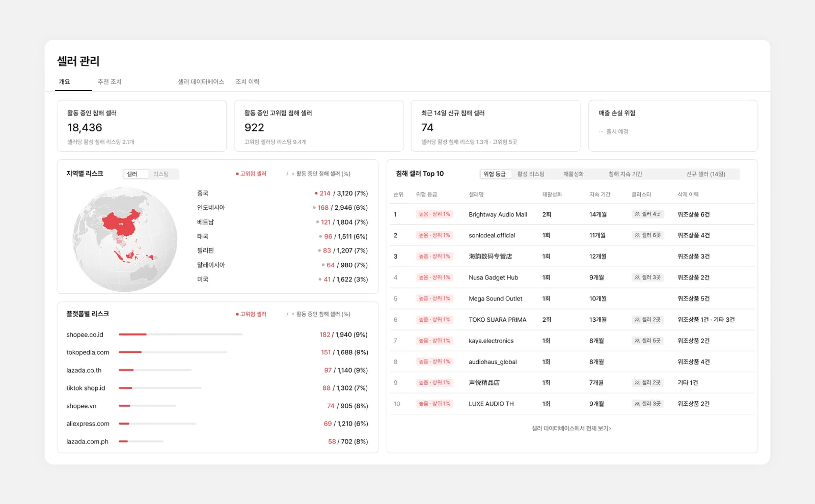Open 셀러 데이터베이스에서 전체 보기 link
The image size is (815, 504).
tap(572, 428)
